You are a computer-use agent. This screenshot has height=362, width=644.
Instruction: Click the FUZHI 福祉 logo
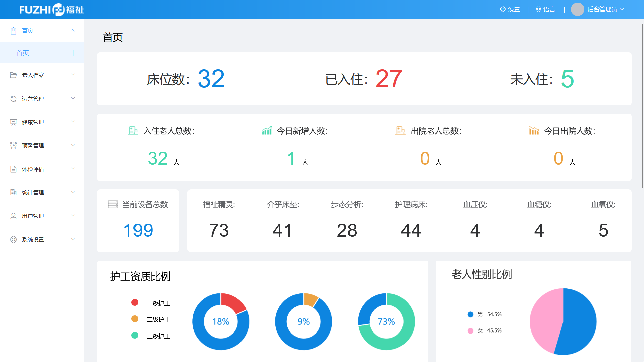(x=52, y=10)
